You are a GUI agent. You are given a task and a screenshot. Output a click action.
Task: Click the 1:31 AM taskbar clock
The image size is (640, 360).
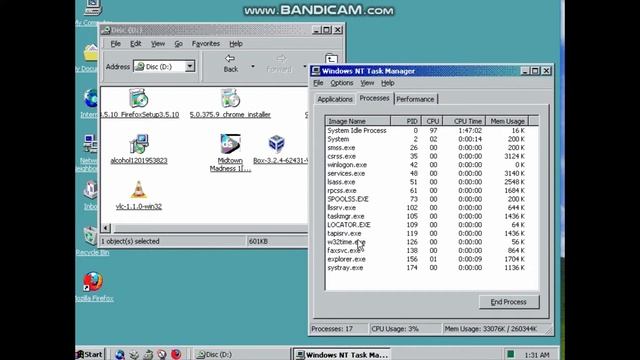tap(537, 355)
